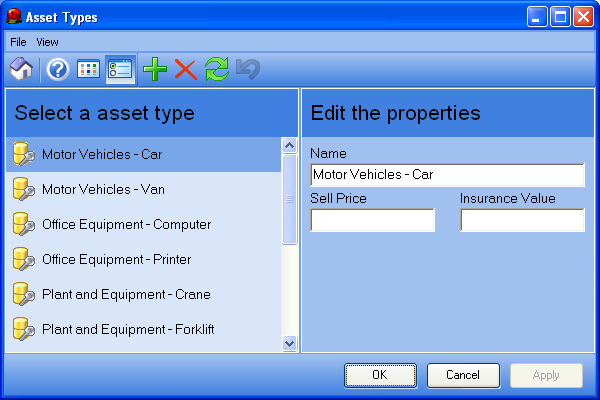Select Office Equipment - Printer asset type
This screenshot has width=600, height=400.
143,259
